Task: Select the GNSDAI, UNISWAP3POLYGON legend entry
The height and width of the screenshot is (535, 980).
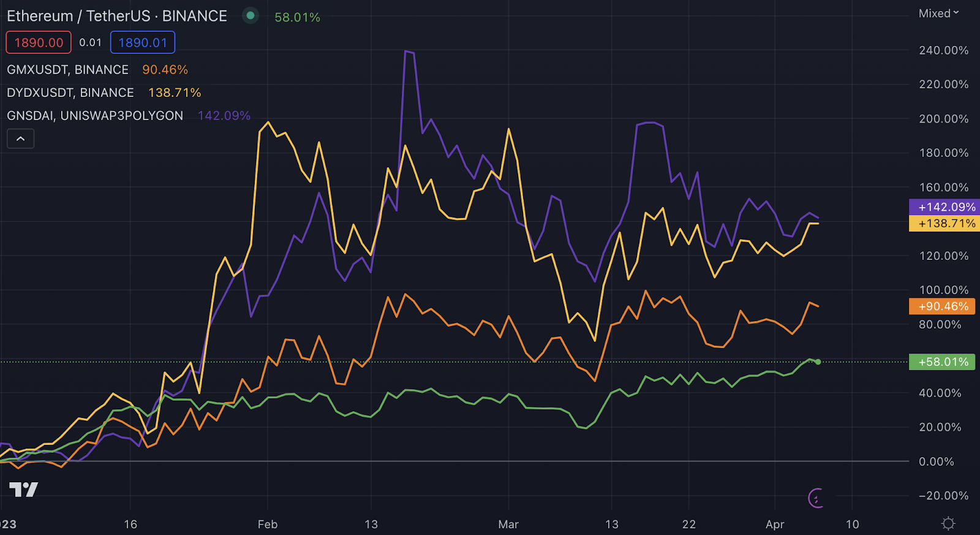Action: pyautogui.click(x=95, y=116)
